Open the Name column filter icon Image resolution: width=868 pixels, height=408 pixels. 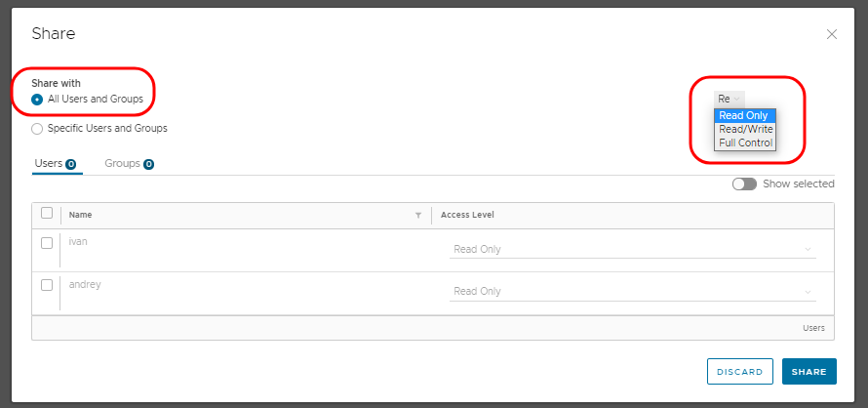418,215
